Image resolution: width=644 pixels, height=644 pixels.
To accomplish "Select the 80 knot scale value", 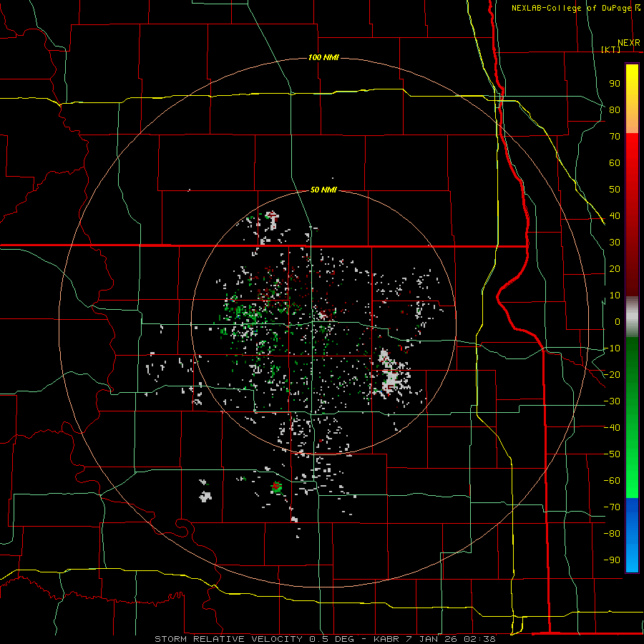I will [x=615, y=110].
